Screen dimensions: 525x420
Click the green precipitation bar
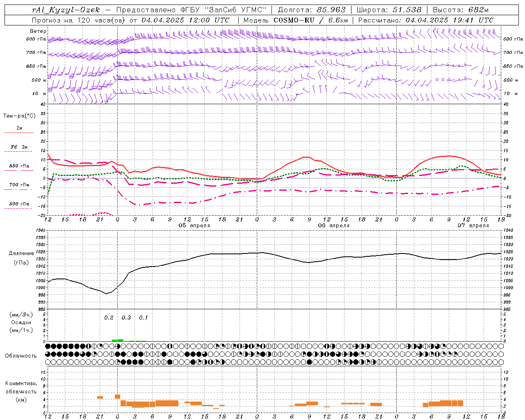click(x=117, y=340)
